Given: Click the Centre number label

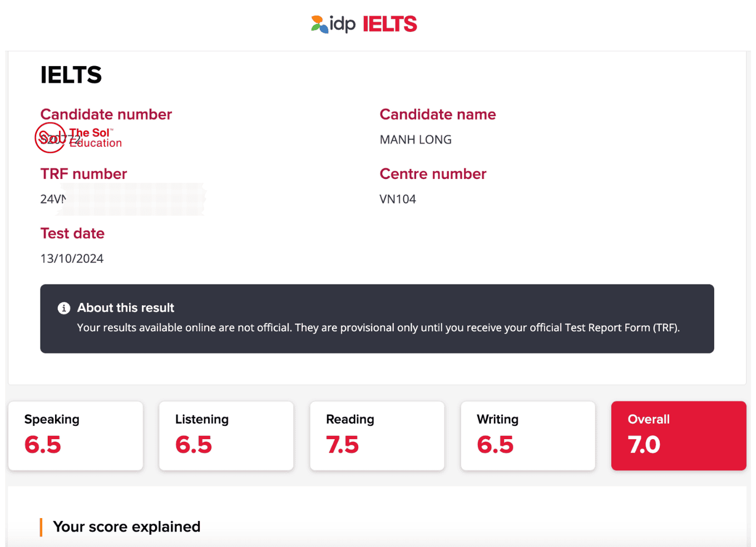Looking at the screenshot, I should coord(433,174).
